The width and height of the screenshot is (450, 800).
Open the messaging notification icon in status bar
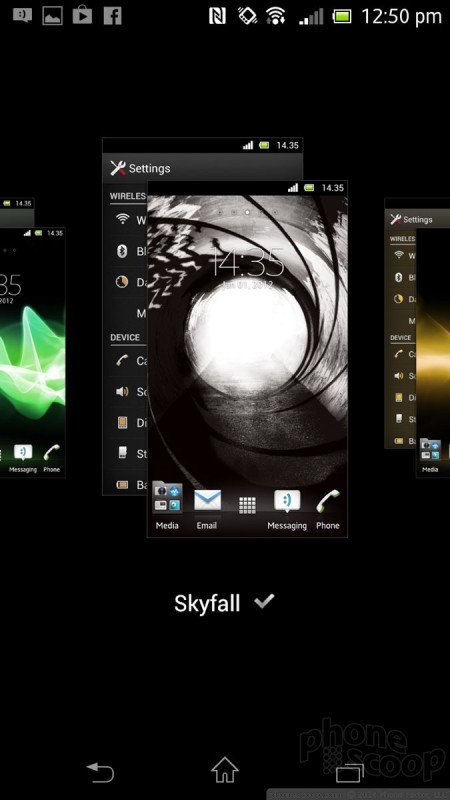tap(22, 16)
